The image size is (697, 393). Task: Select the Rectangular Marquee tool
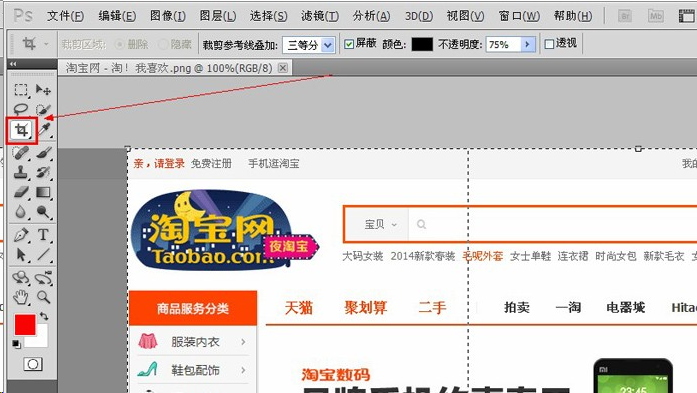point(21,90)
